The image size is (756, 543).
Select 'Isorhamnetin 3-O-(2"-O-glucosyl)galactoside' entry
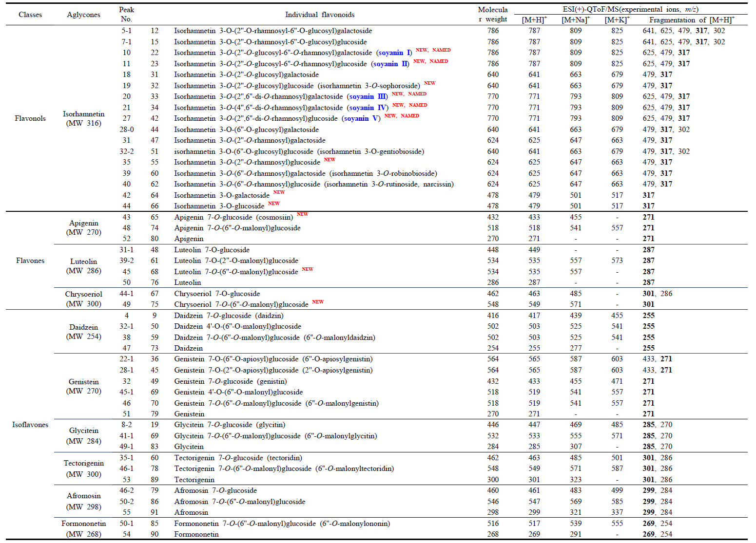point(247,75)
